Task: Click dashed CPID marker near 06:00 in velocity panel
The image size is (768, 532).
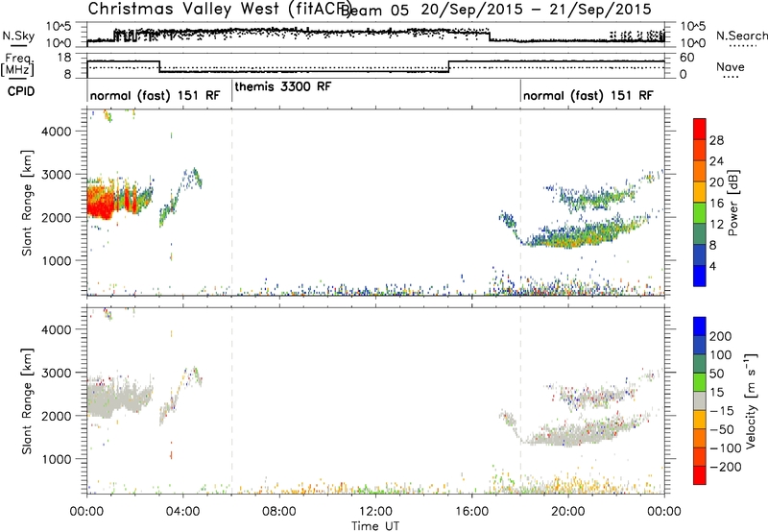Action: (231, 400)
